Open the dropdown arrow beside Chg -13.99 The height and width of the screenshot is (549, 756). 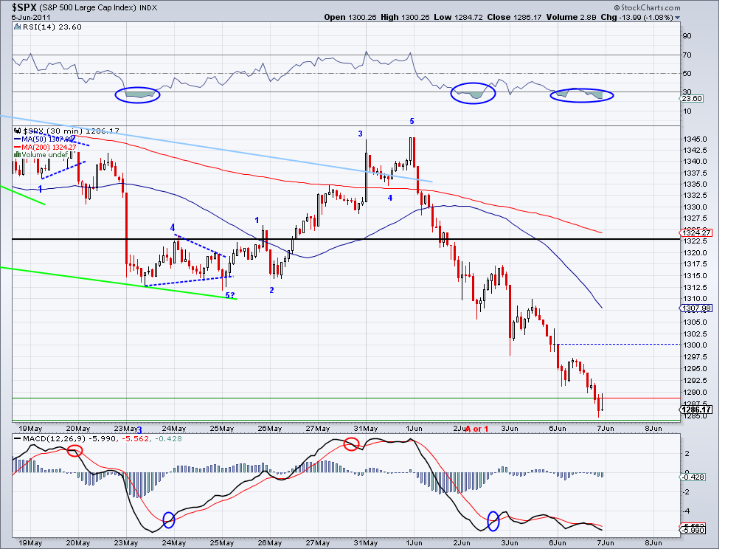(x=677, y=18)
